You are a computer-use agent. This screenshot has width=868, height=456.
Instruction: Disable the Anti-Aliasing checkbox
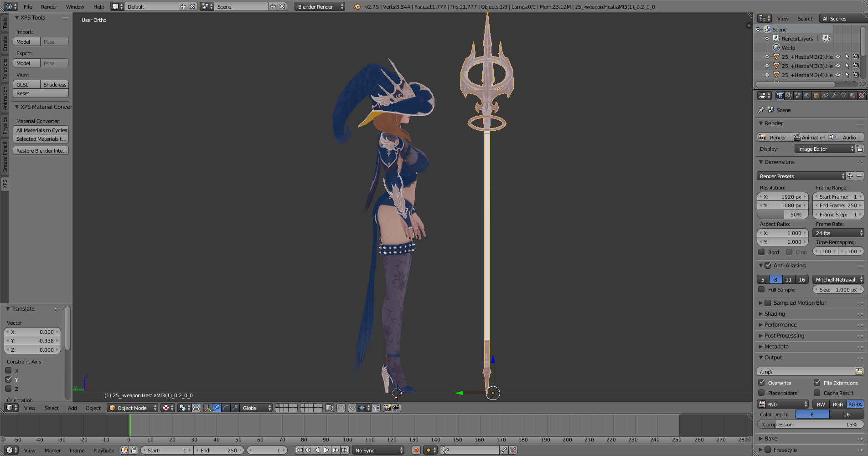[768, 265]
